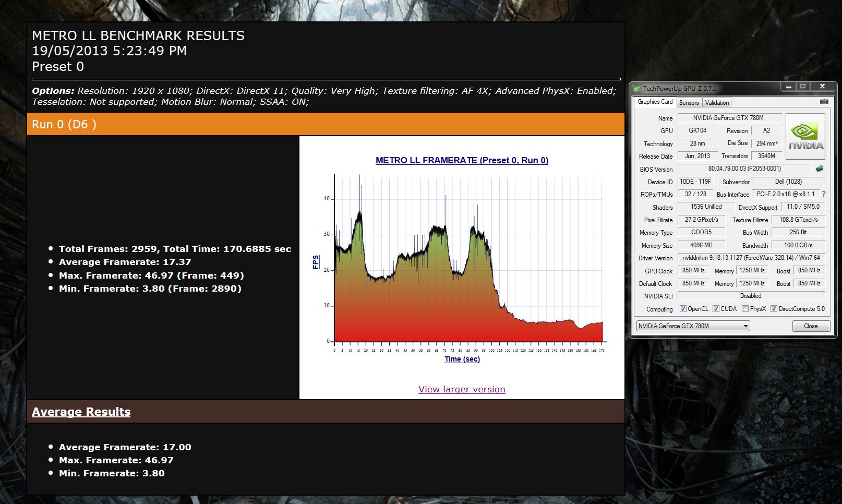
Task: Toggle the CUDA checkbox
Action: click(x=716, y=309)
